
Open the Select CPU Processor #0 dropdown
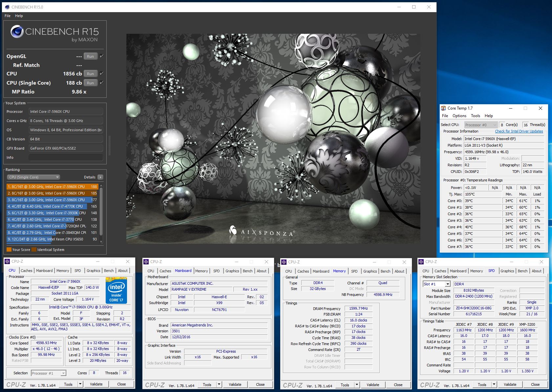tap(481, 125)
